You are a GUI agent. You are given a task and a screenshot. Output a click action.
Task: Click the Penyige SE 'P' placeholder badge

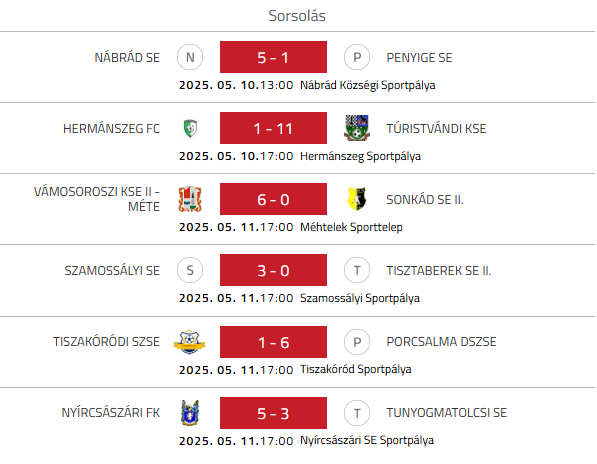[x=357, y=57]
